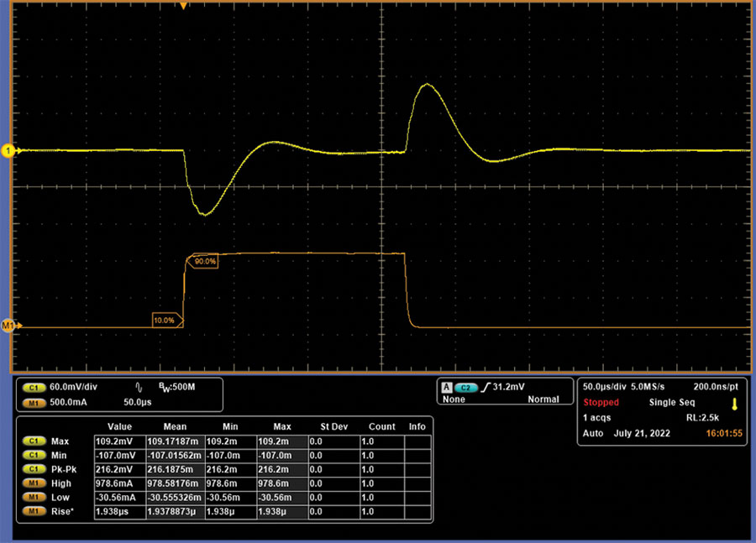Click the 1.938µs rise time value cell
This screenshot has height=543, width=756.
click(x=120, y=511)
